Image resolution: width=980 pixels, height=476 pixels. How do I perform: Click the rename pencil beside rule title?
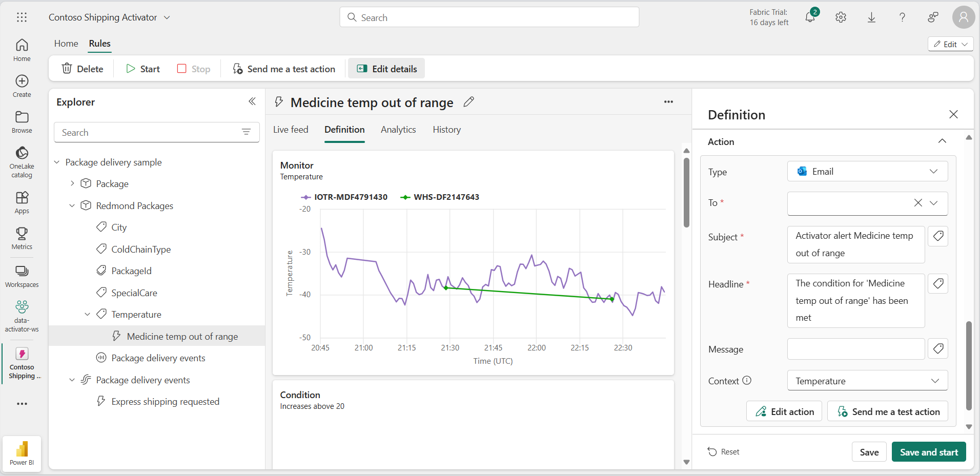tap(468, 102)
